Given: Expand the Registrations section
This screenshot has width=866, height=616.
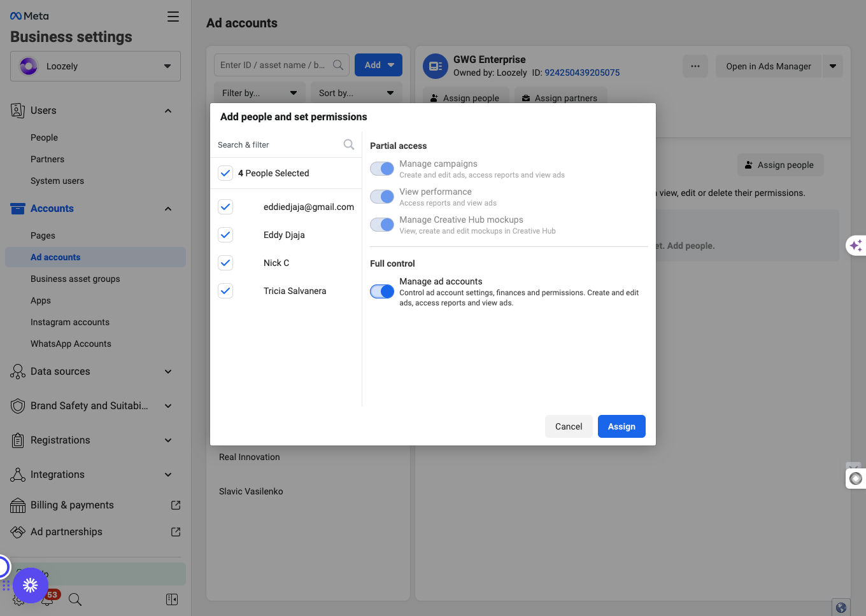Looking at the screenshot, I should (x=168, y=440).
